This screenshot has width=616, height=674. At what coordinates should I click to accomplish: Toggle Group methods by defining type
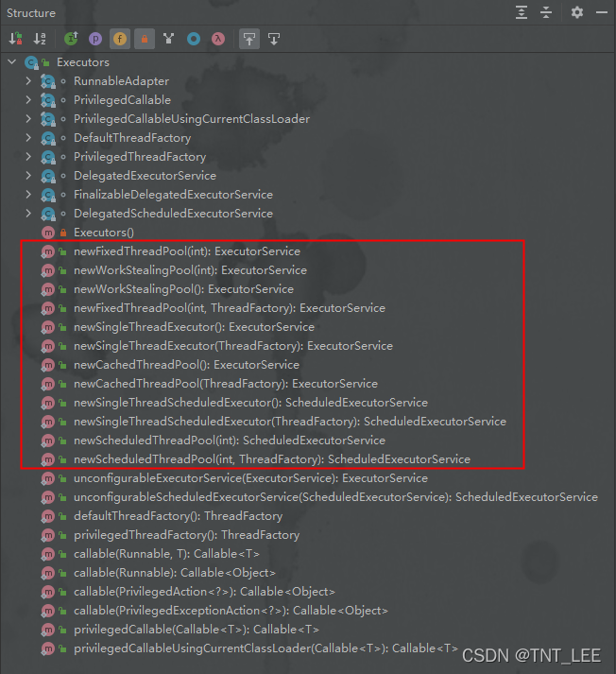[169, 39]
